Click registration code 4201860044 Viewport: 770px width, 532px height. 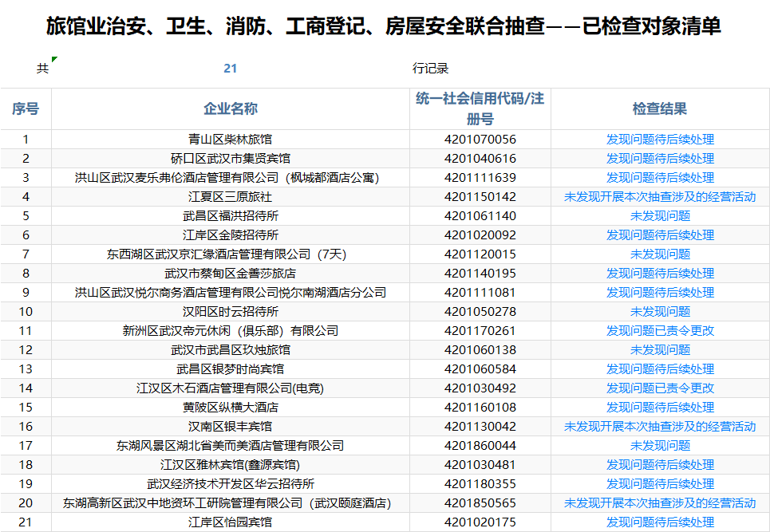[x=480, y=446]
